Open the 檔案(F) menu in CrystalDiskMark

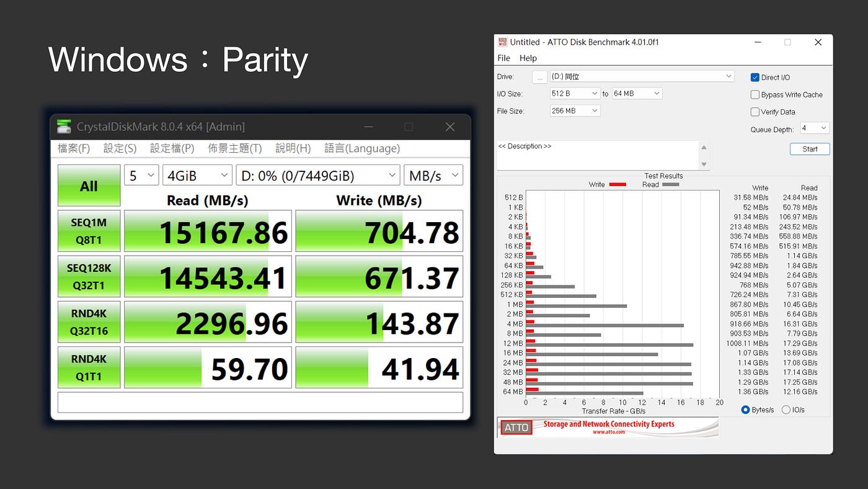pos(74,148)
